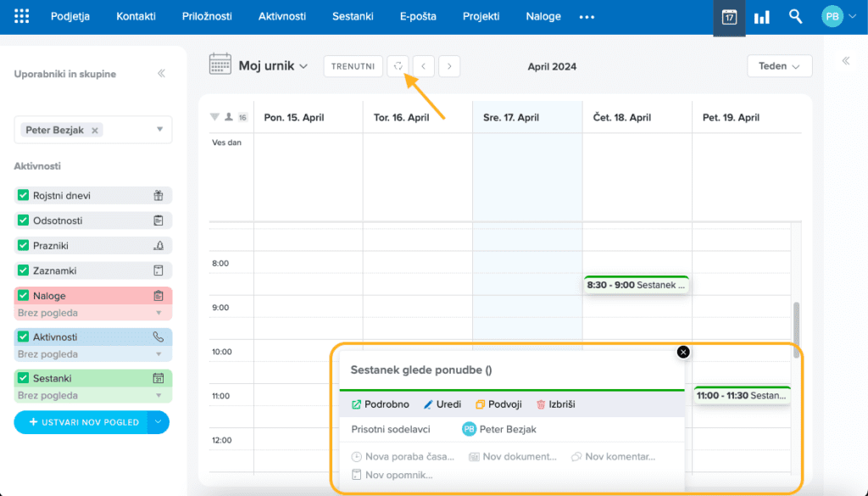The width and height of the screenshot is (868, 496).
Task: Open the Priložnosti menu
Action: point(212,16)
